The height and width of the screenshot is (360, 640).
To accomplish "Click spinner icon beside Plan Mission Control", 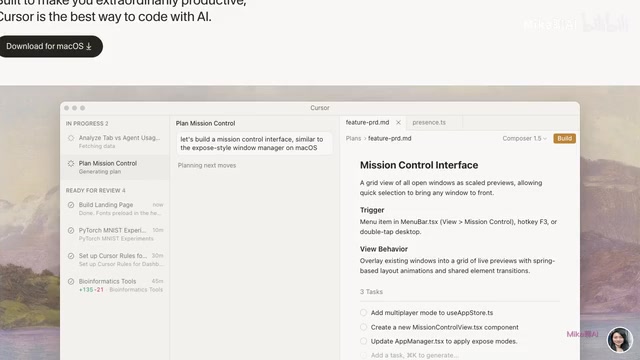I will tap(71, 163).
